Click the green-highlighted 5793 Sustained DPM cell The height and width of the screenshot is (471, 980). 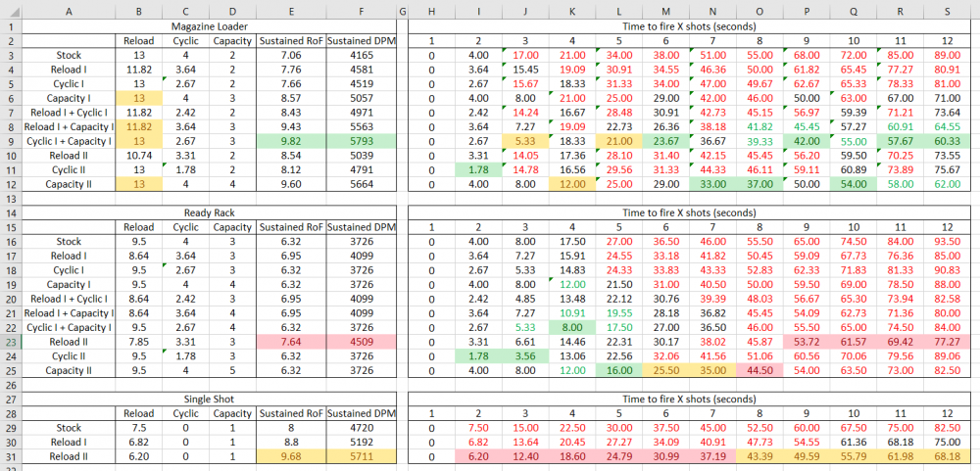361,141
